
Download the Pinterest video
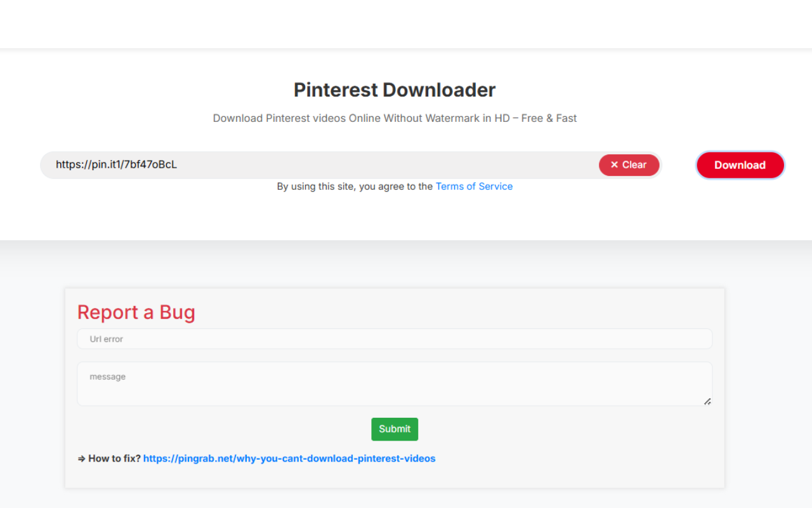coord(740,164)
